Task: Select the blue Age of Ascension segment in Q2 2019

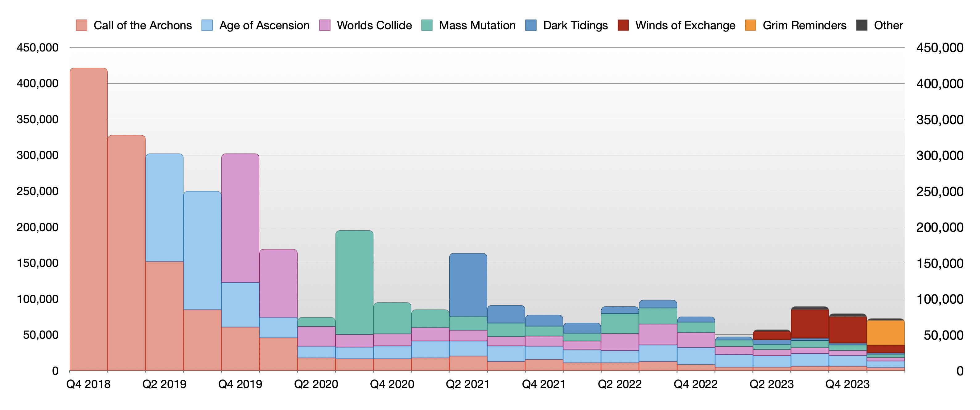Action: pyautogui.click(x=164, y=207)
